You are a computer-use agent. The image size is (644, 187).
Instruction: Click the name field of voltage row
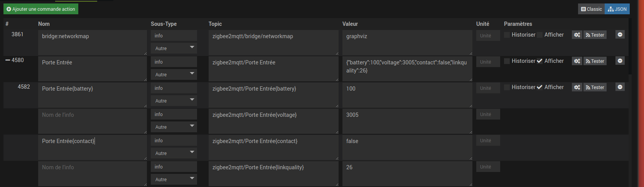[x=92, y=120]
